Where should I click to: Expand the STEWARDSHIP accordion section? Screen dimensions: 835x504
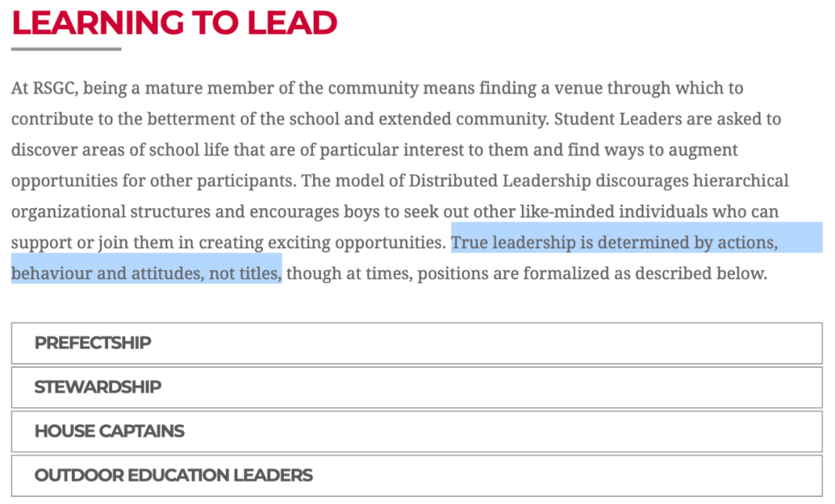click(x=417, y=387)
